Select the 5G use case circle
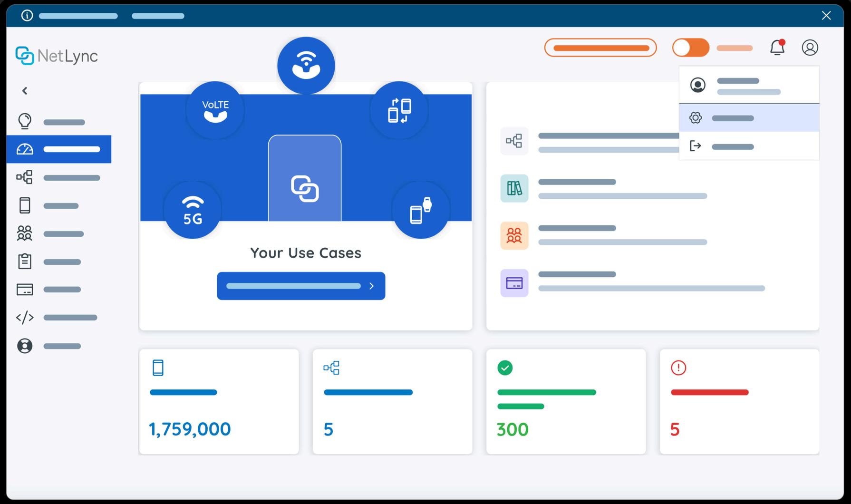The height and width of the screenshot is (504, 851). [x=193, y=210]
